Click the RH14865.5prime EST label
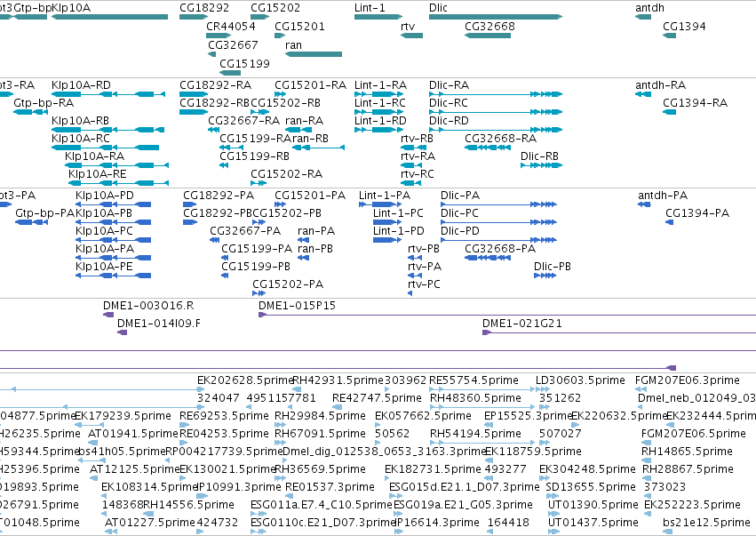This screenshot has width=756, height=536. pyautogui.click(x=687, y=451)
